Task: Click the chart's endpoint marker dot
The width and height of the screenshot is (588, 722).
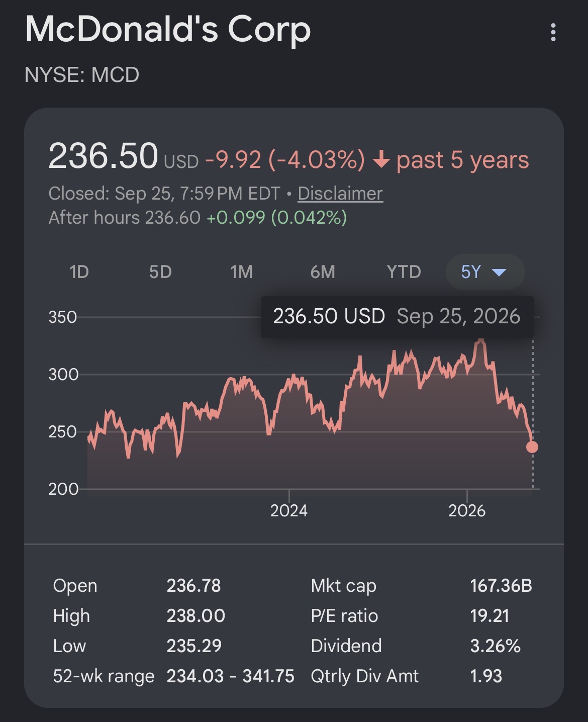Action: (x=532, y=446)
